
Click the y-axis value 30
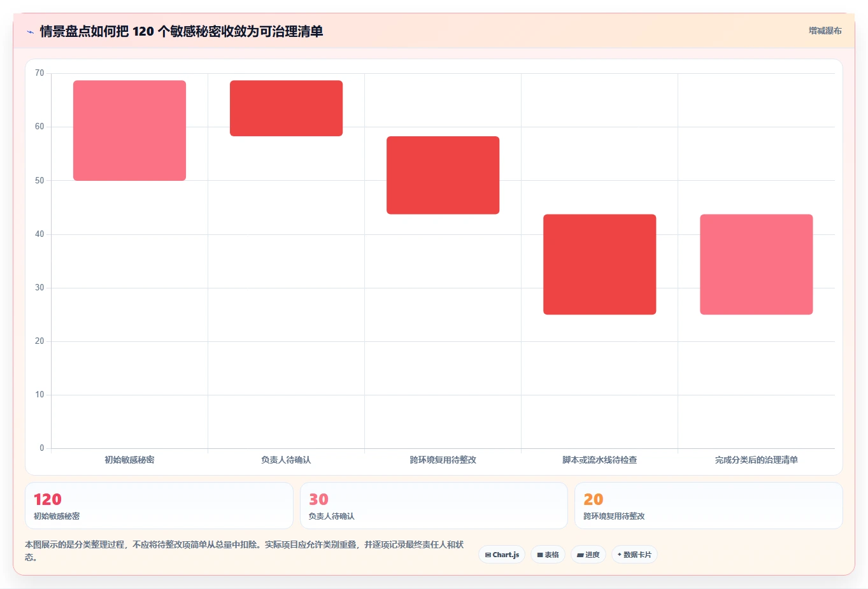[39, 287]
